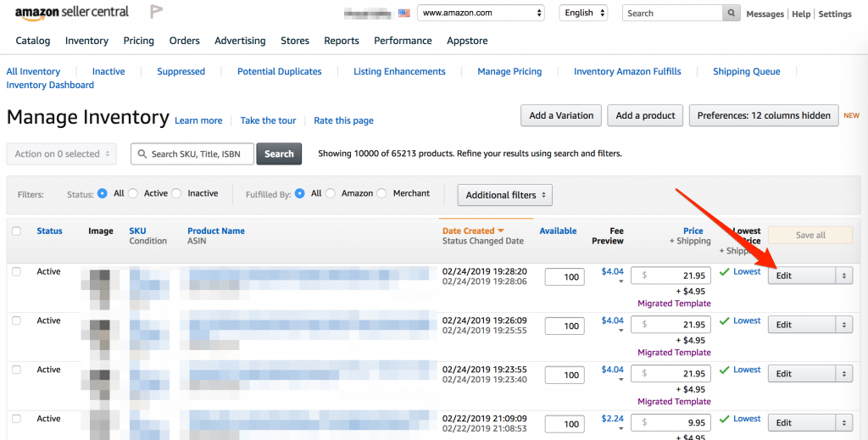This screenshot has width=868, height=440.
Task: Click the Amazon Seller Central logo
Action: [x=71, y=13]
